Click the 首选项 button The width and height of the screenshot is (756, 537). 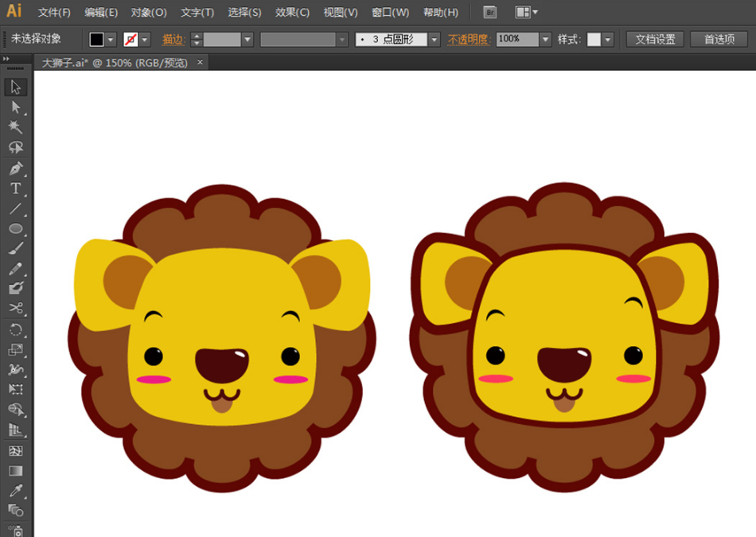pos(719,40)
